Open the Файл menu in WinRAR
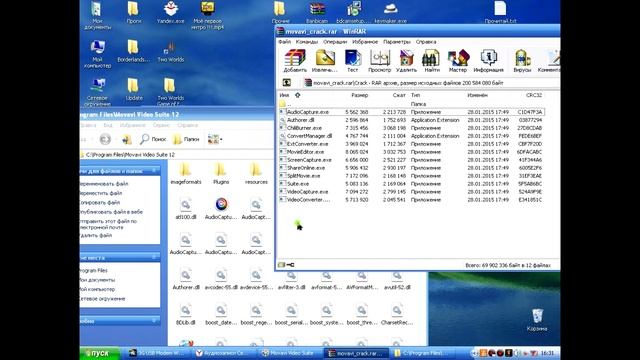 (x=284, y=42)
